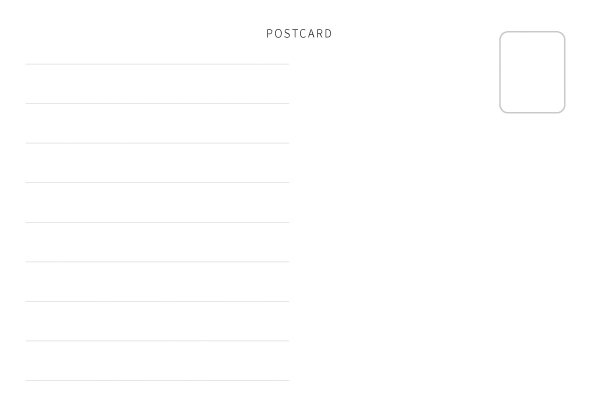The width and height of the screenshot is (599, 405).
Task: Click the POSTCARD title text
Action: (x=299, y=34)
